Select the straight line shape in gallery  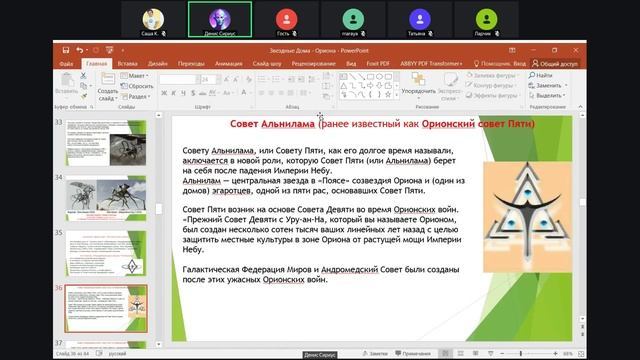(x=353, y=76)
